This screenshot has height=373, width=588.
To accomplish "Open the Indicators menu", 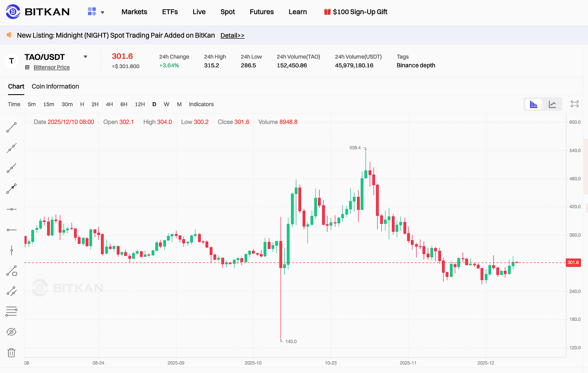I will (x=201, y=104).
